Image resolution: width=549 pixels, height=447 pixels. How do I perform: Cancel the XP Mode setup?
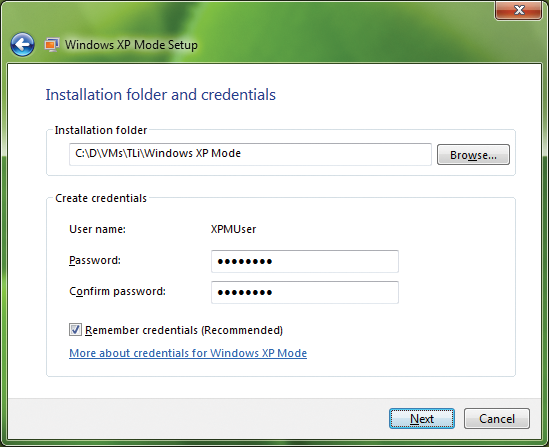[x=496, y=418]
